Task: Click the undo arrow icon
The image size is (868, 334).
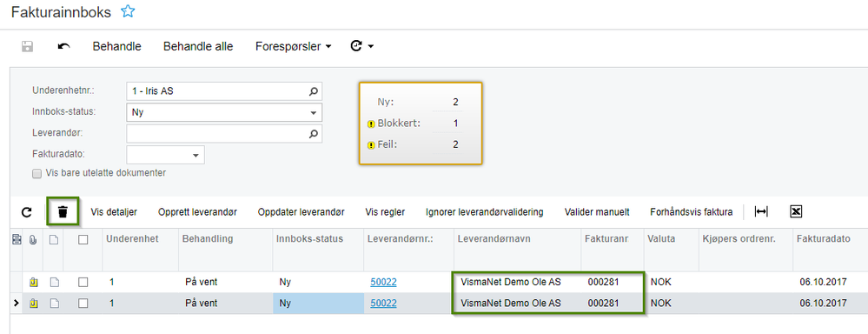Action: pyautogui.click(x=63, y=46)
